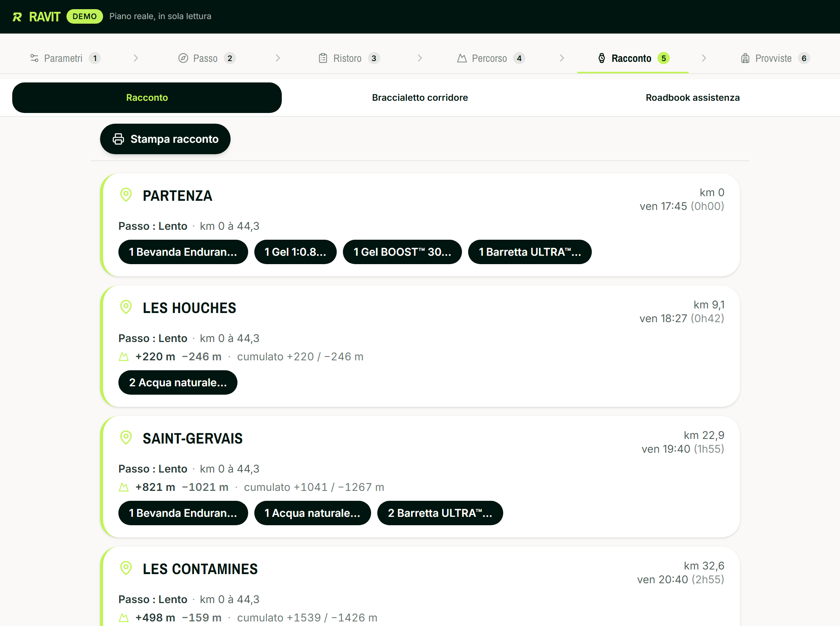Open the Provviste step tab
The width and height of the screenshot is (840, 626).
(775, 58)
